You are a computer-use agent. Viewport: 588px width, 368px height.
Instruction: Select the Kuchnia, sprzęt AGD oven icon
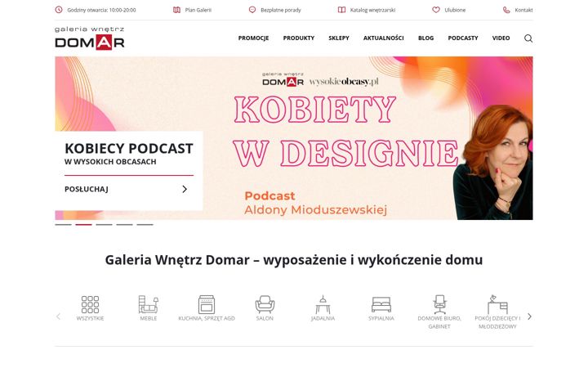coord(207,304)
